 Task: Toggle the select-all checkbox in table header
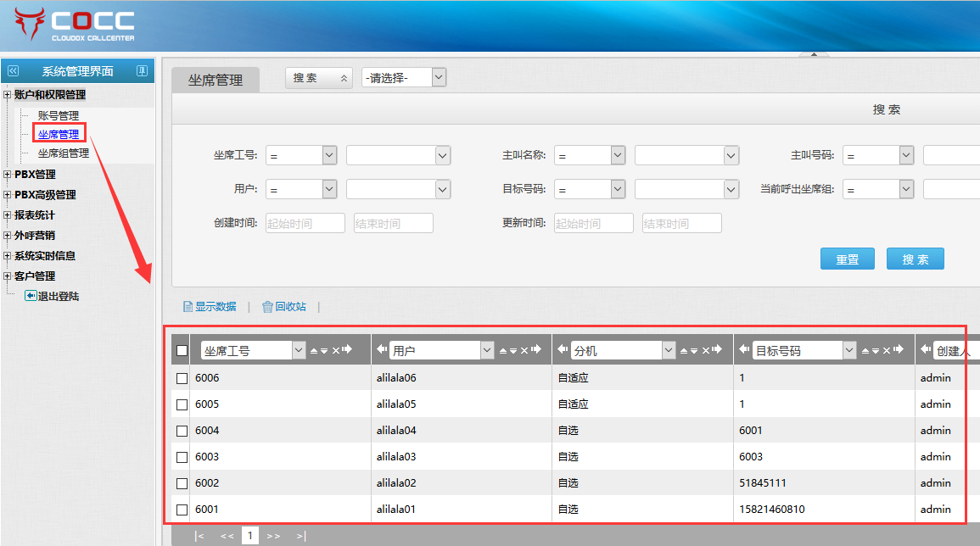click(182, 350)
